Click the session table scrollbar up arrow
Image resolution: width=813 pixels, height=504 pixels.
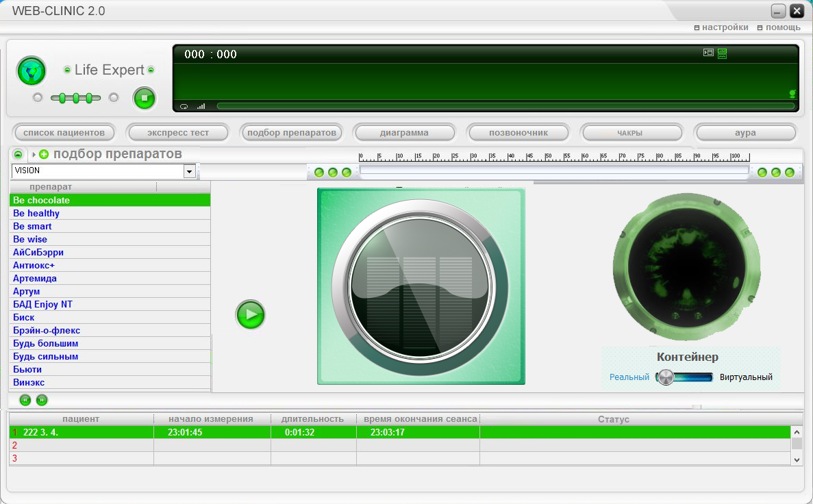point(797,431)
